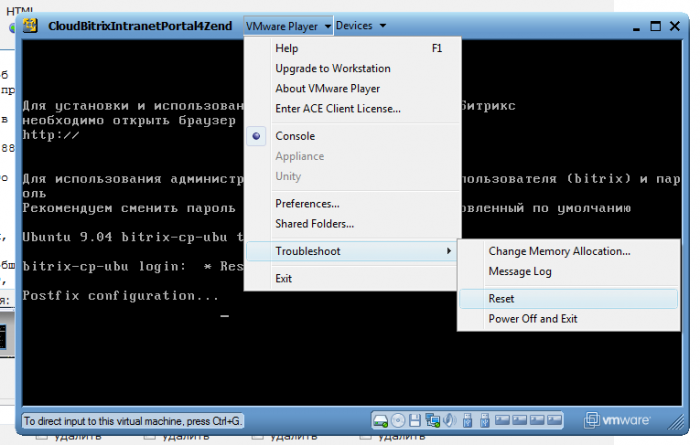Open the Devices dropdown menu
Screen dimensions: 700x445
click(361, 26)
